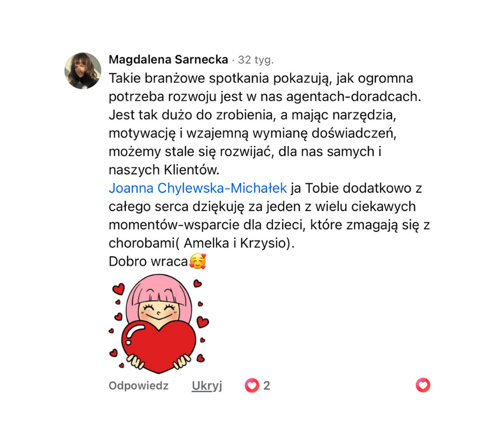
Task: Click the small heart at the sticker's top-right
Action: tap(197, 283)
